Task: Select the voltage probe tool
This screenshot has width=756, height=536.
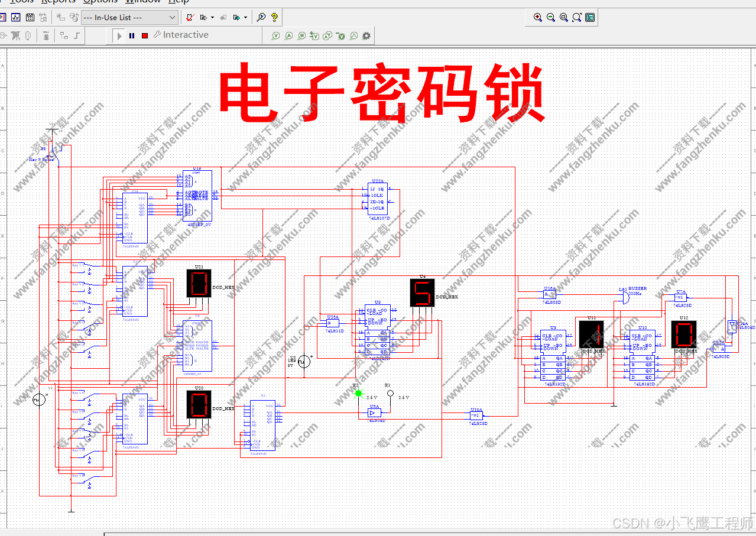Action: tap(276, 35)
